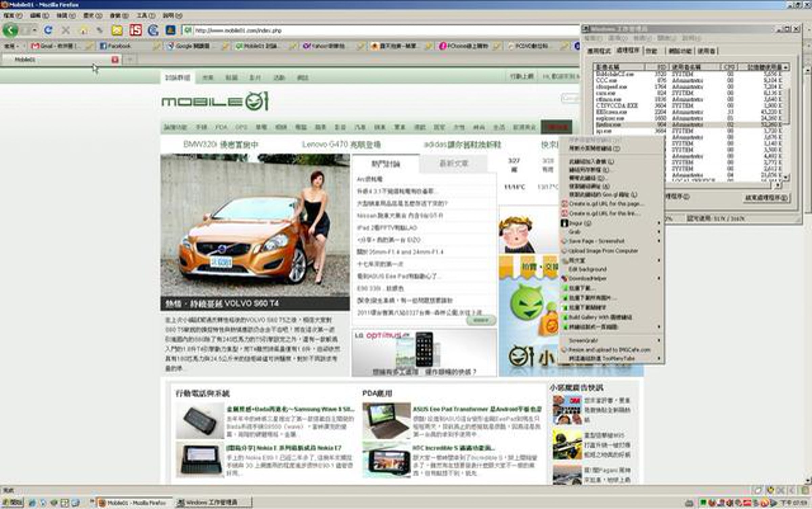This screenshot has width=812, height=509.
Task: Switch to Firefox from the taskbar
Action: point(134,503)
